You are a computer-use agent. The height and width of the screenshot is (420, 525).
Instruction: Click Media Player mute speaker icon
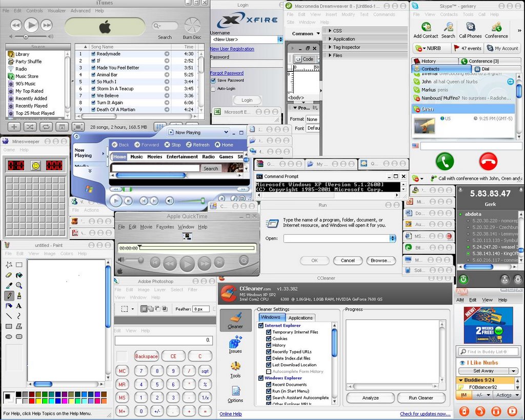(170, 201)
